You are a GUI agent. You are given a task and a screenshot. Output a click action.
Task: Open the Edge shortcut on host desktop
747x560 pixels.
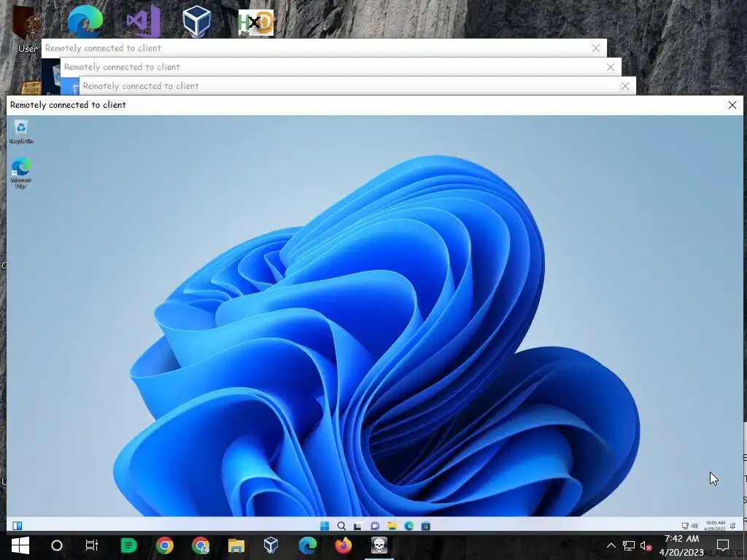click(85, 21)
